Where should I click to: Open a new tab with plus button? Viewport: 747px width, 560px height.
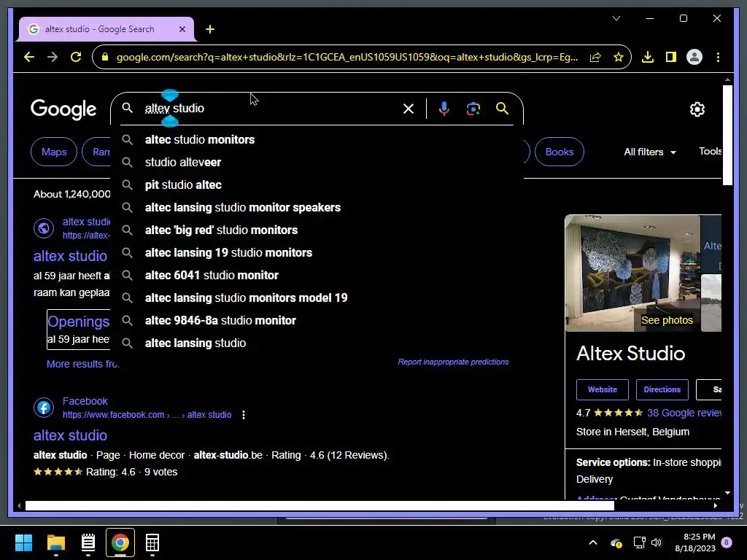210,29
